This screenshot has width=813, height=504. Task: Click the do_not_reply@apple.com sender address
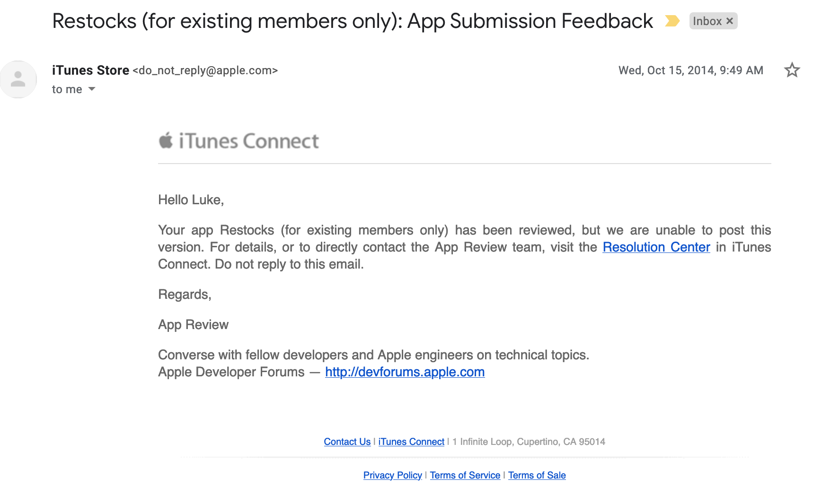pos(205,70)
